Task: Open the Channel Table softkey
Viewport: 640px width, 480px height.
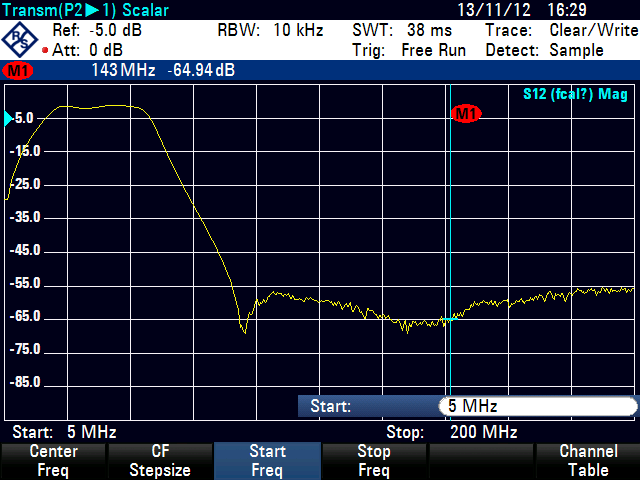Action: (x=588, y=461)
